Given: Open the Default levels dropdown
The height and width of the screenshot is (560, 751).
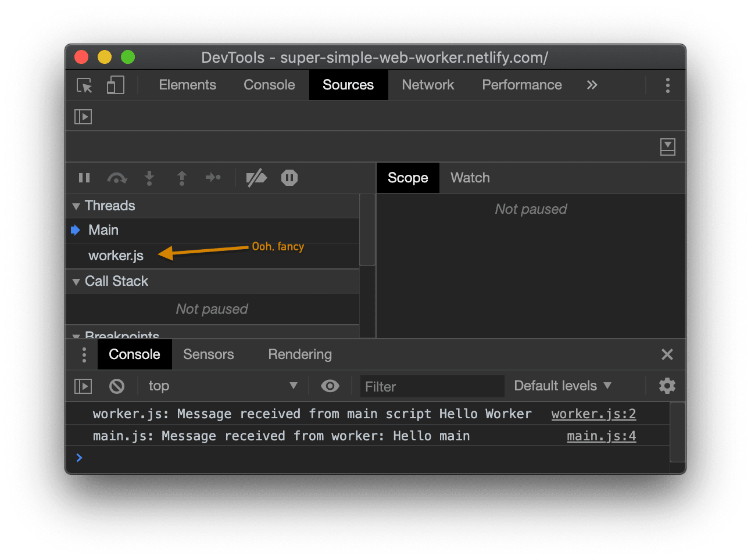Looking at the screenshot, I should [x=561, y=386].
